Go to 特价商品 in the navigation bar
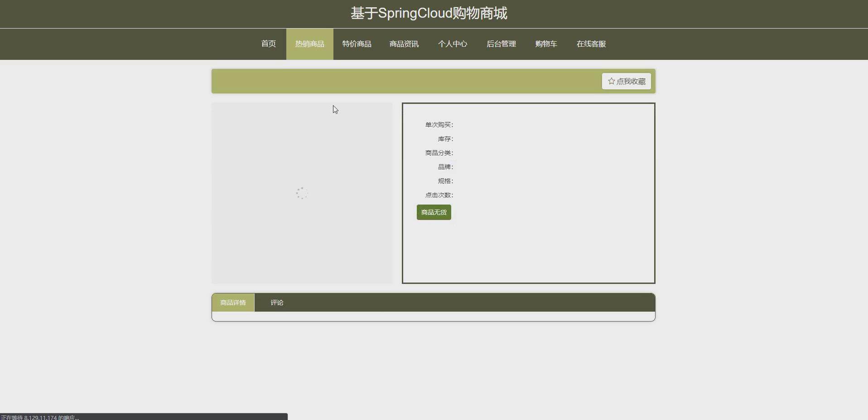868x420 pixels. tap(357, 44)
